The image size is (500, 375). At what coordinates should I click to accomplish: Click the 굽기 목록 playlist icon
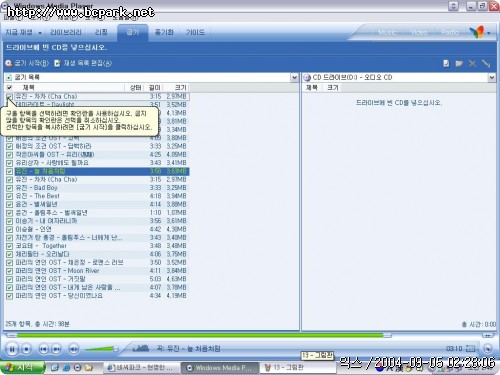9,78
